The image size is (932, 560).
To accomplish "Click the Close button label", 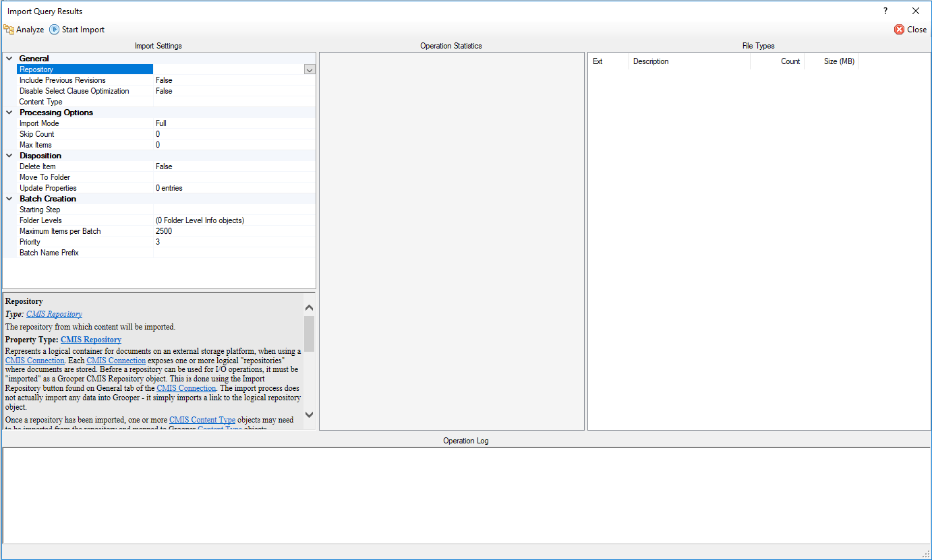I will click(917, 30).
